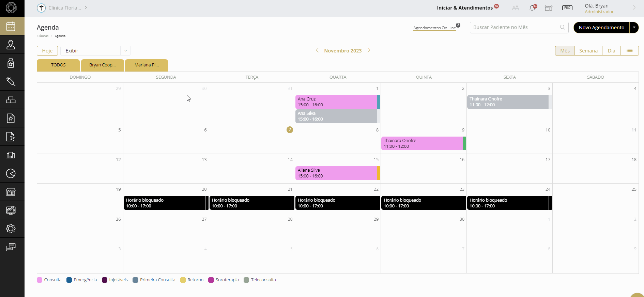644x297 pixels.
Task: Switch to the Semana view
Action: pyautogui.click(x=588, y=51)
